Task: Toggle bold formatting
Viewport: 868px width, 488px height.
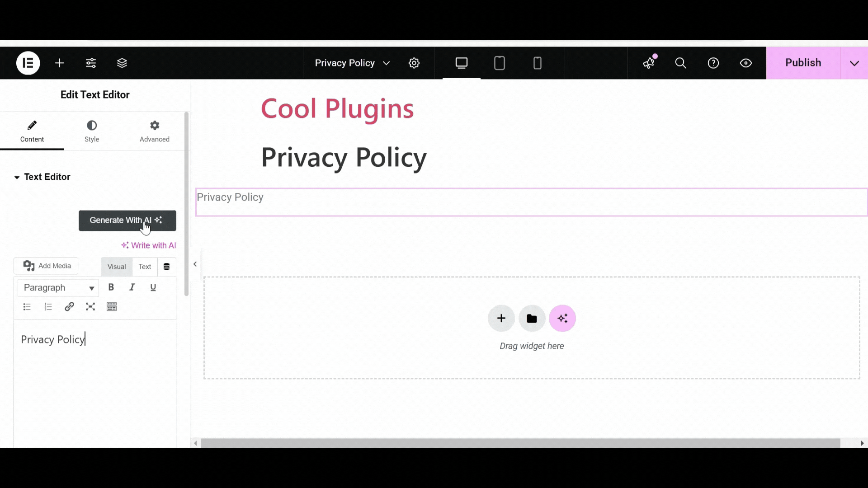Action: (x=111, y=287)
